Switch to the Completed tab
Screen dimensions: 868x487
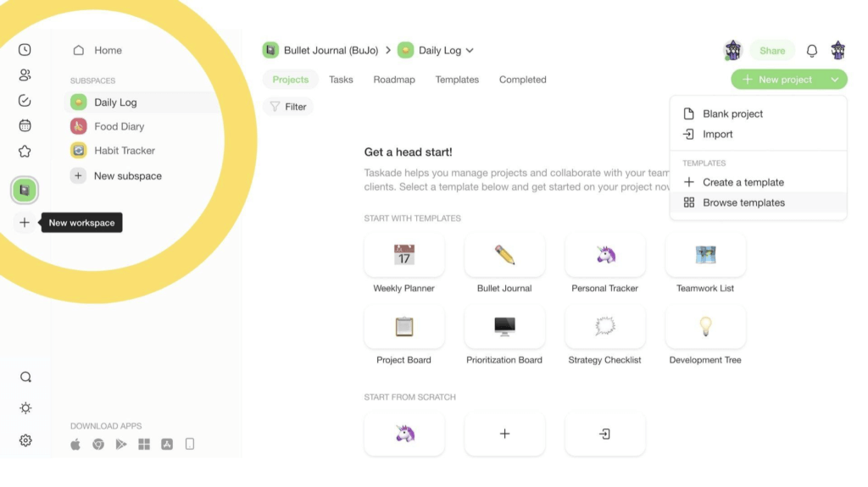click(x=522, y=80)
